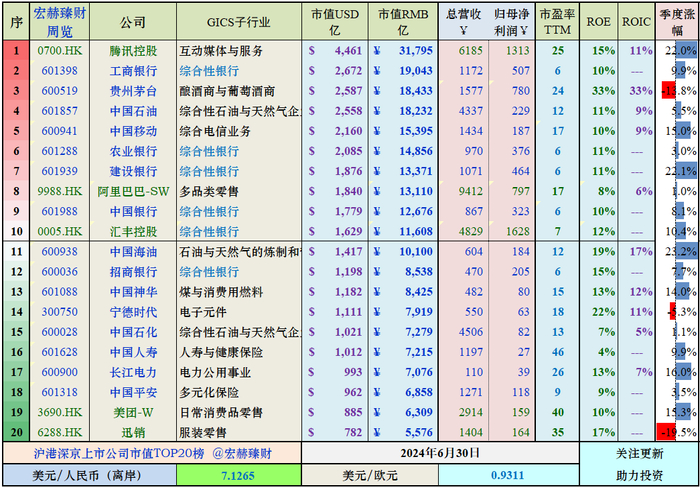700x488 pixels.
Task: Click the 总营收 column header
Action: (x=463, y=22)
